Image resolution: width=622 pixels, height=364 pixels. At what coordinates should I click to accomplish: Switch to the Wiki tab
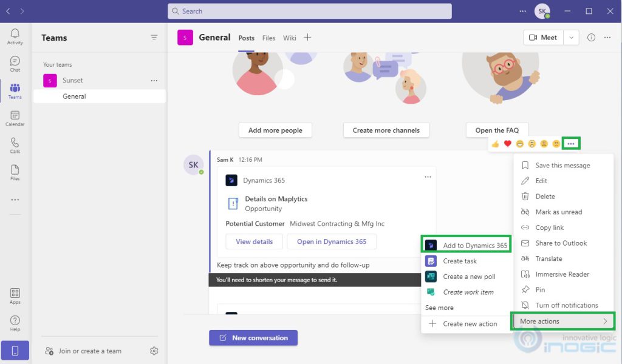click(289, 37)
